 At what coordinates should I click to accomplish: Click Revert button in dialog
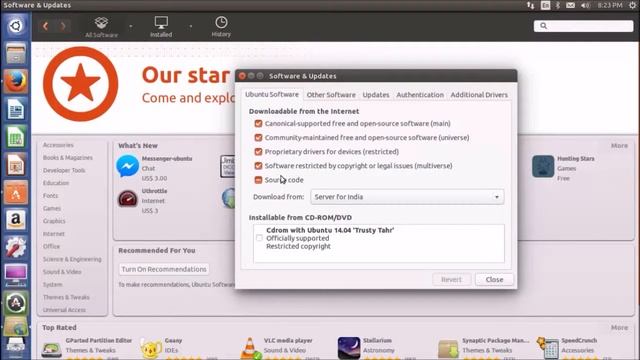point(451,280)
